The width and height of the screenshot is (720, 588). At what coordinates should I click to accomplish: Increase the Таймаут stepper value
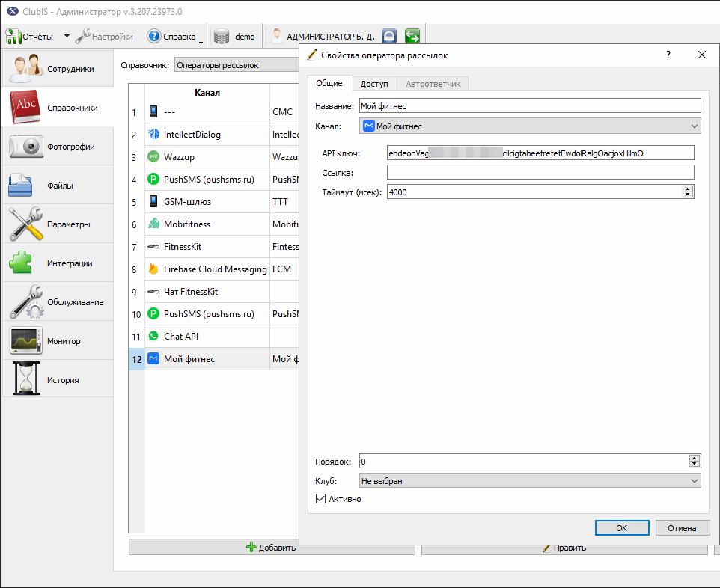pyautogui.click(x=687, y=189)
